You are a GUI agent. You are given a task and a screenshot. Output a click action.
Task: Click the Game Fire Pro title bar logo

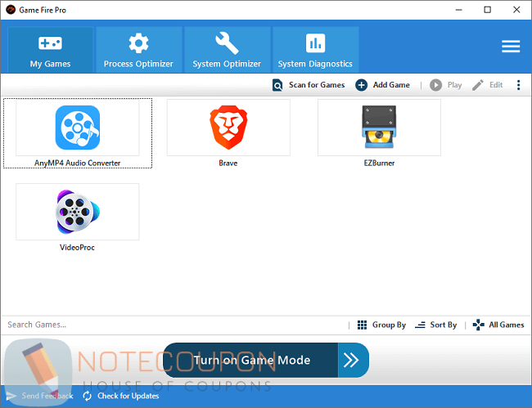pos(11,10)
